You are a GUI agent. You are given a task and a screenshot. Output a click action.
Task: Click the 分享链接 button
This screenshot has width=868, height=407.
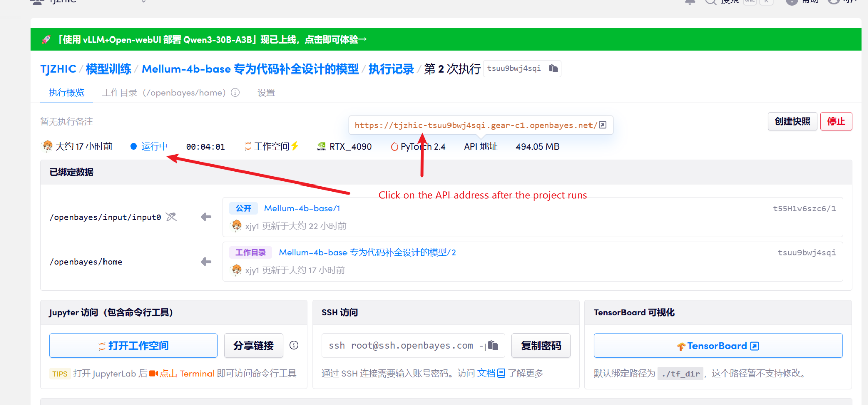(253, 346)
